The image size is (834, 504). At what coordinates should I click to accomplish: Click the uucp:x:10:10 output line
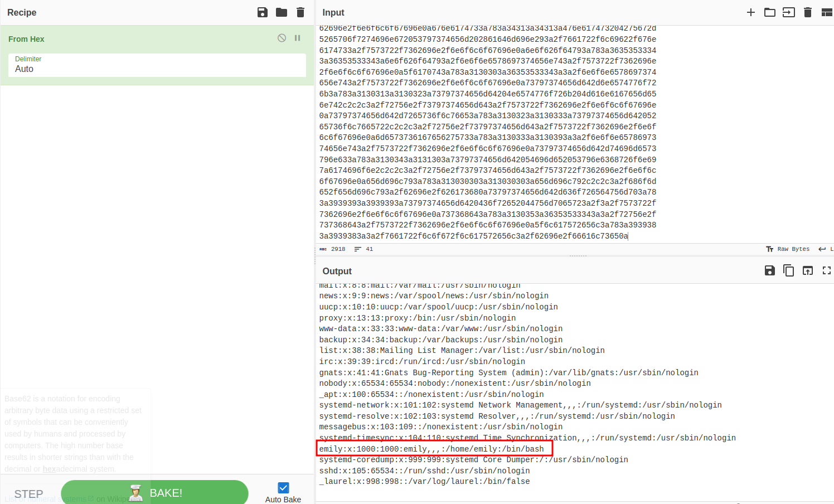438,307
